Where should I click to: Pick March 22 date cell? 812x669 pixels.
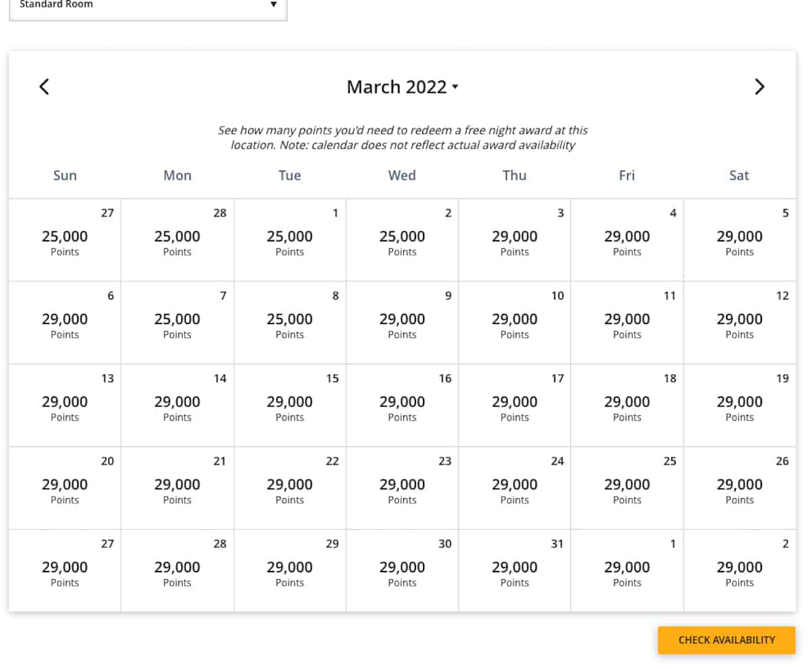coord(290,488)
